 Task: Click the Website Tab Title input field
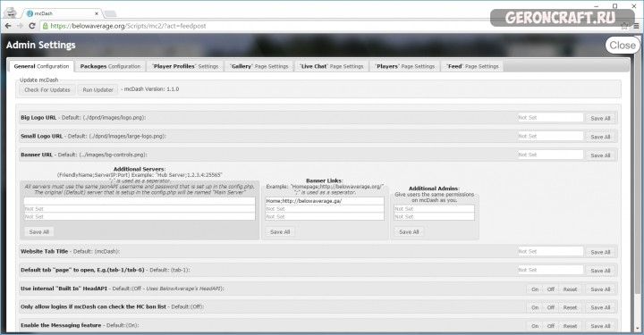[x=550, y=251]
